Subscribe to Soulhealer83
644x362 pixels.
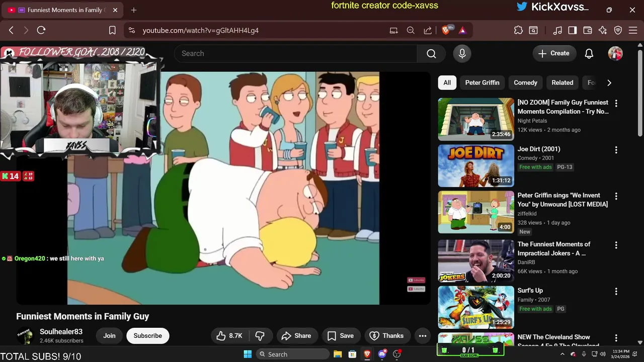coord(148,336)
